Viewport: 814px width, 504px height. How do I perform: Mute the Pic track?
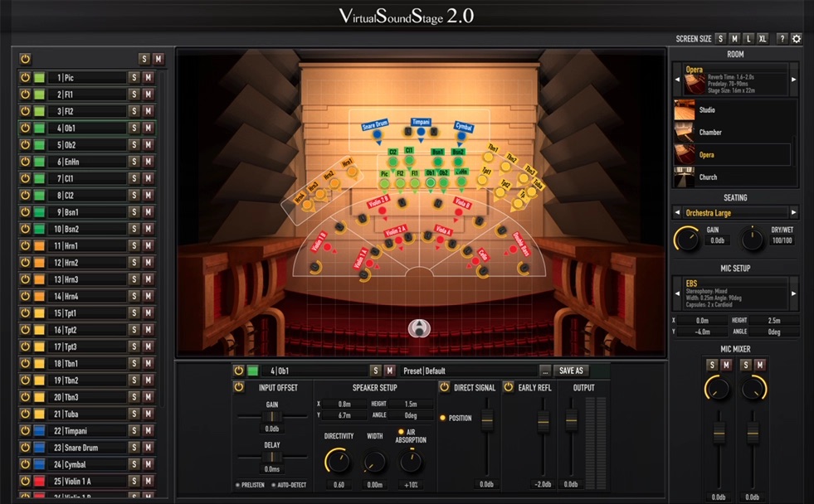[148, 78]
